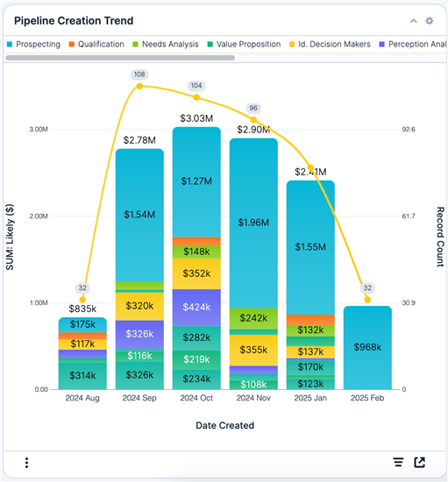
Task: Click the legend horizontal scrollbar
Action: pos(120,58)
